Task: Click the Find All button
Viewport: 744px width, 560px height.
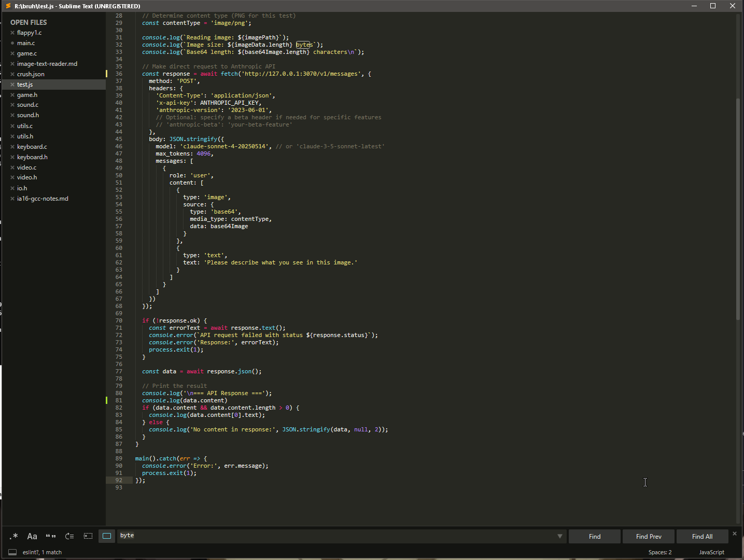Action: (702, 537)
